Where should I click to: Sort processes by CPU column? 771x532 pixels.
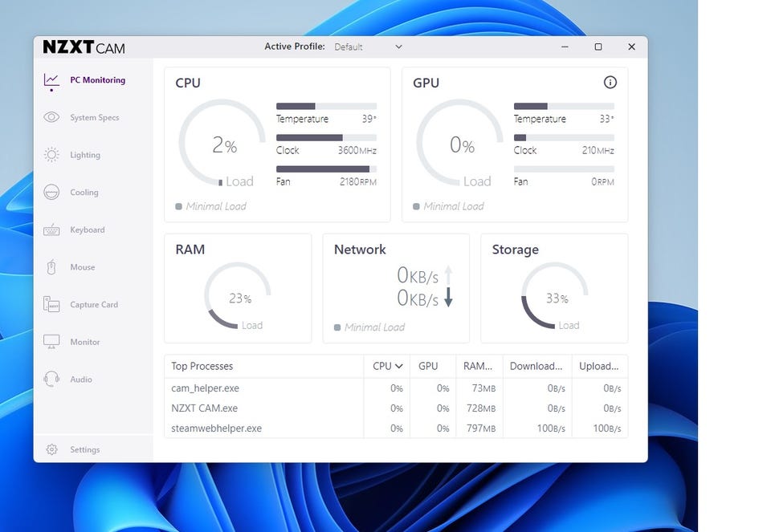[x=387, y=366]
